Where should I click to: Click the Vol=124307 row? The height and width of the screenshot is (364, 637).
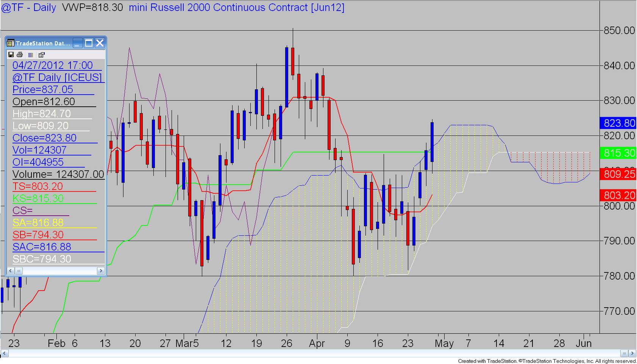tap(39, 150)
